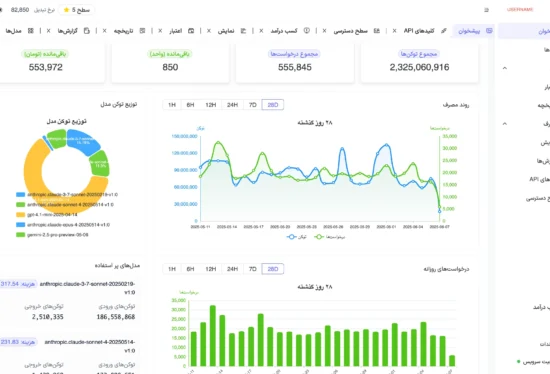Screen dimensions: 550x374
Task: Close the تاریخچه tab
Action: click(x=105, y=31)
